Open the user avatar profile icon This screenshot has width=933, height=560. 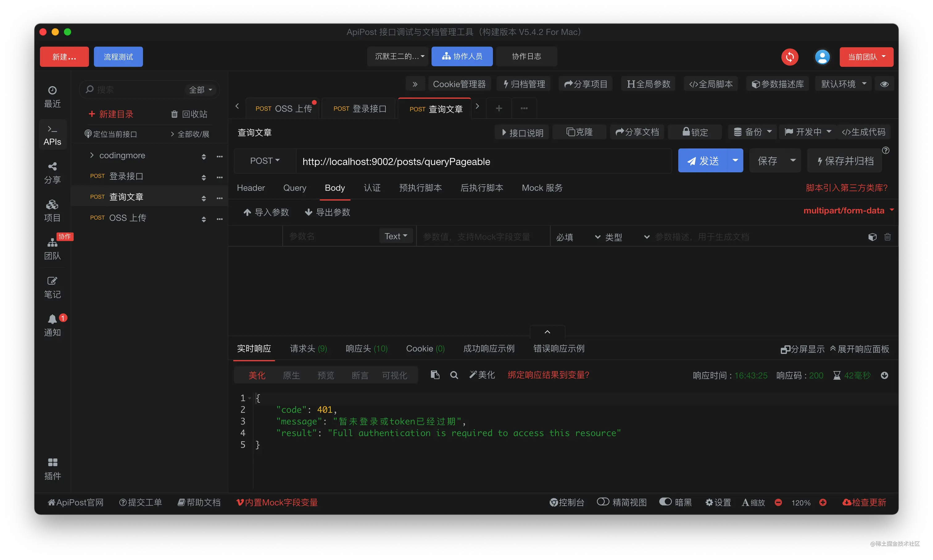(822, 57)
